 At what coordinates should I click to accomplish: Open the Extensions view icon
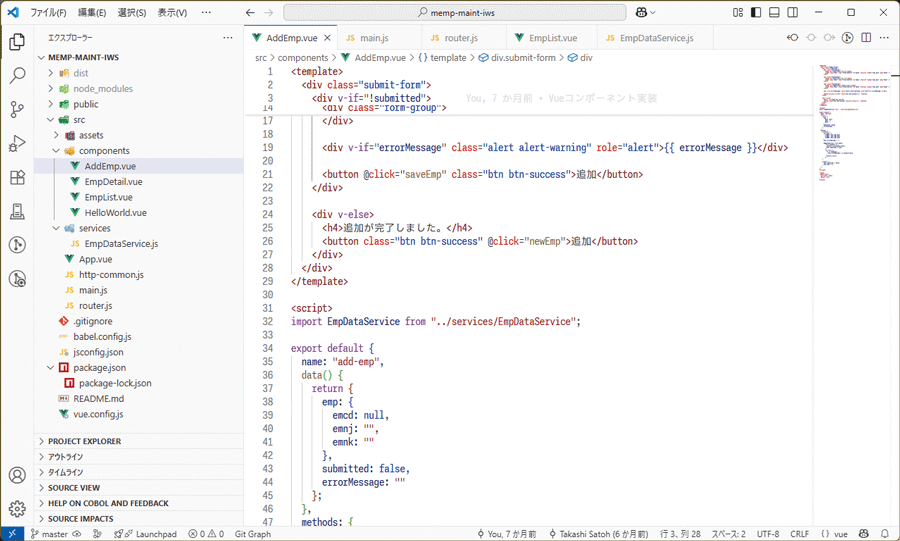coord(17,177)
